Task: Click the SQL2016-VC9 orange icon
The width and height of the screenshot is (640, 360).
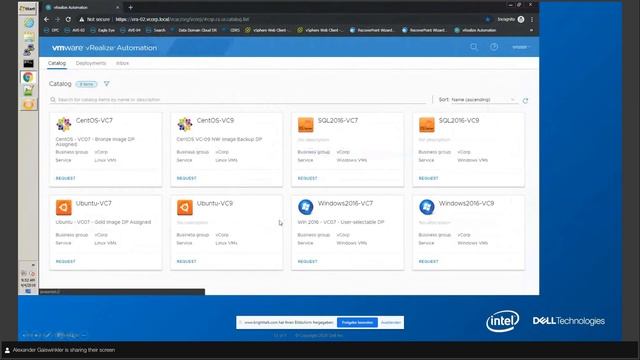Action: 427,124
